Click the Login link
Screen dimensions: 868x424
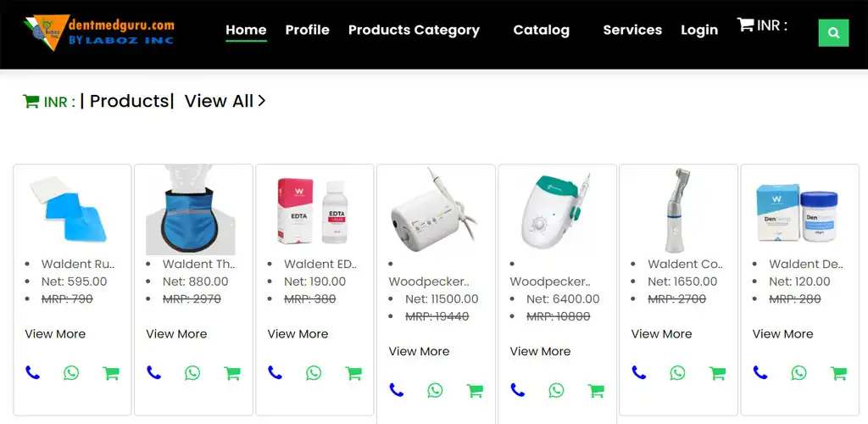(x=699, y=31)
